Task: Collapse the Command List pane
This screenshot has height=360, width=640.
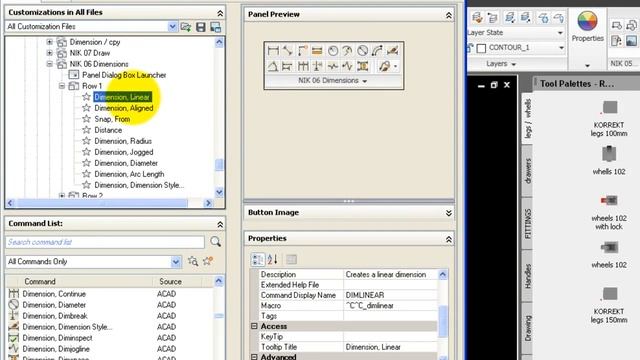Action: (220, 224)
